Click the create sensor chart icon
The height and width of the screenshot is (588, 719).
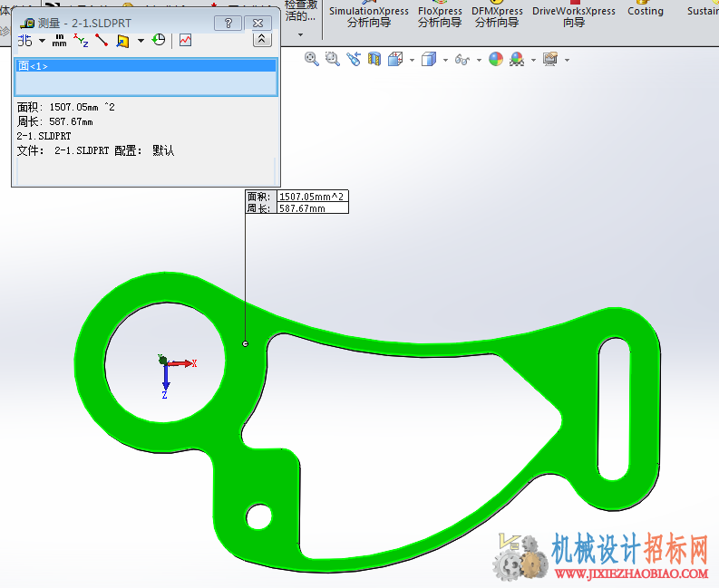(x=185, y=41)
